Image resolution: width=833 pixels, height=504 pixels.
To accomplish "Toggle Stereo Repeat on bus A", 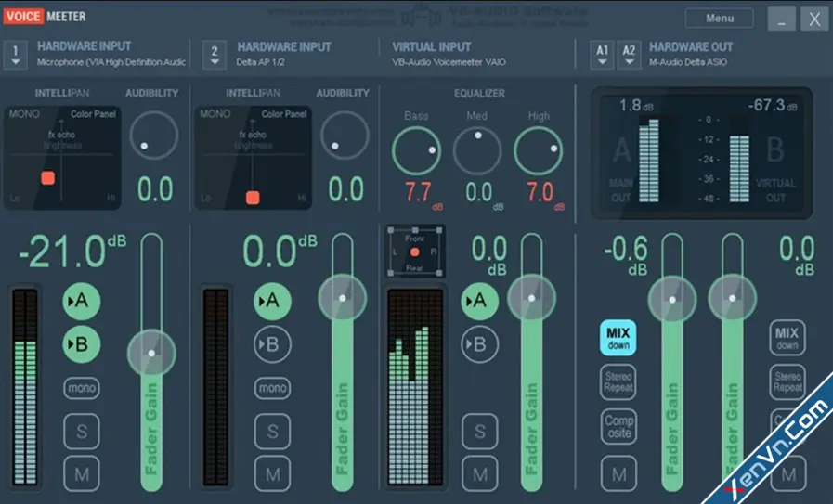I will point(618,381).
